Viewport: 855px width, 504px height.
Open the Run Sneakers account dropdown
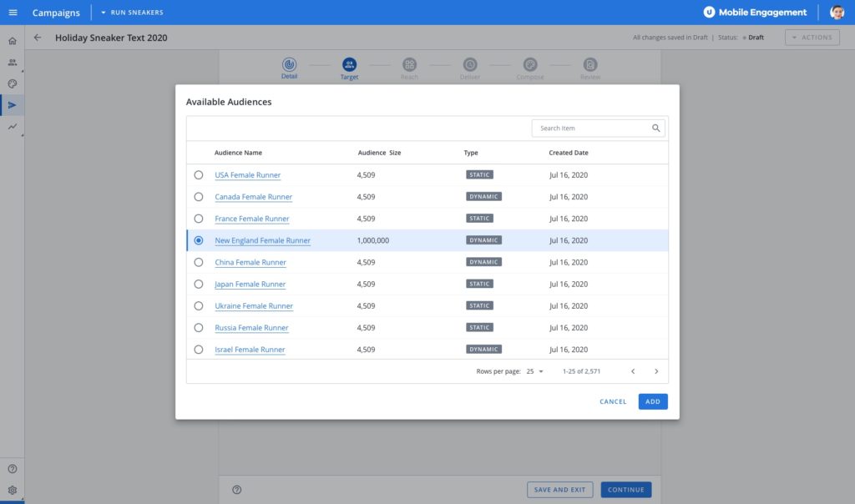coord(132,12)
